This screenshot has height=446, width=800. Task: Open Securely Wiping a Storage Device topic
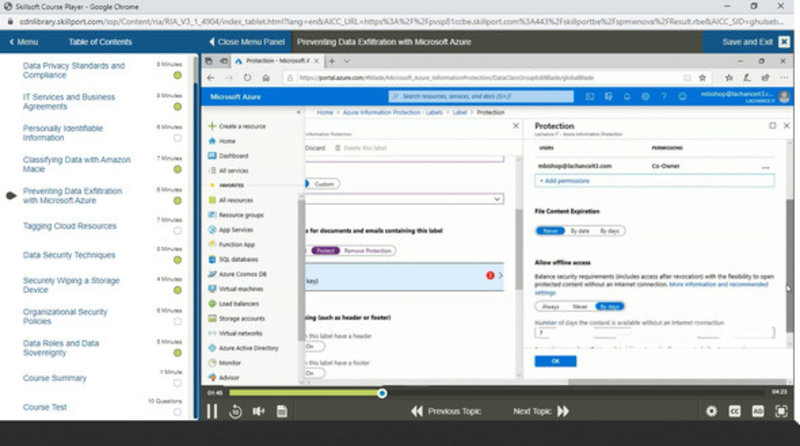[x=71, y=285]
